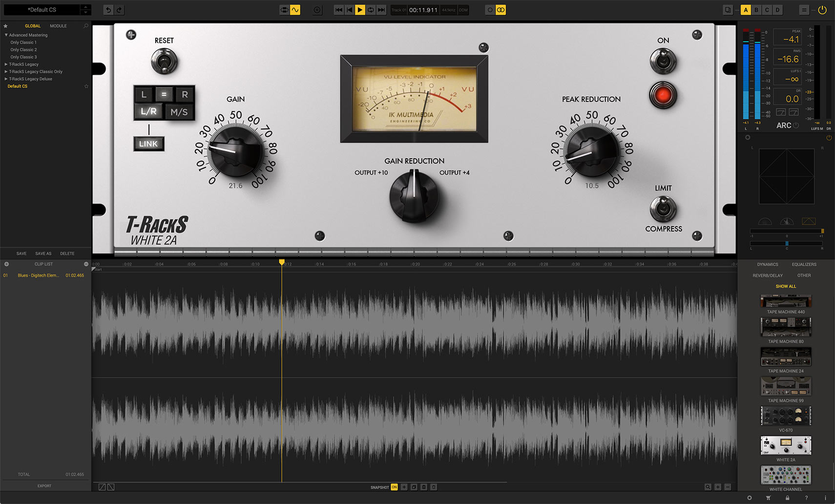Image resolution: width=835 pixels, height=504 pixels.
Task: Click the Gain Reduction meter selector knob
Action: [414, 196]
